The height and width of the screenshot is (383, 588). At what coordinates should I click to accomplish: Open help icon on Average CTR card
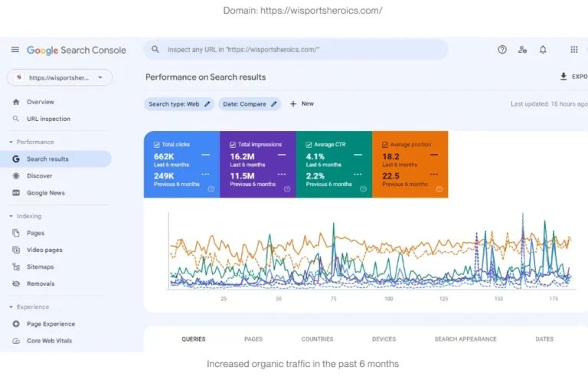click(x=364, y=189)
